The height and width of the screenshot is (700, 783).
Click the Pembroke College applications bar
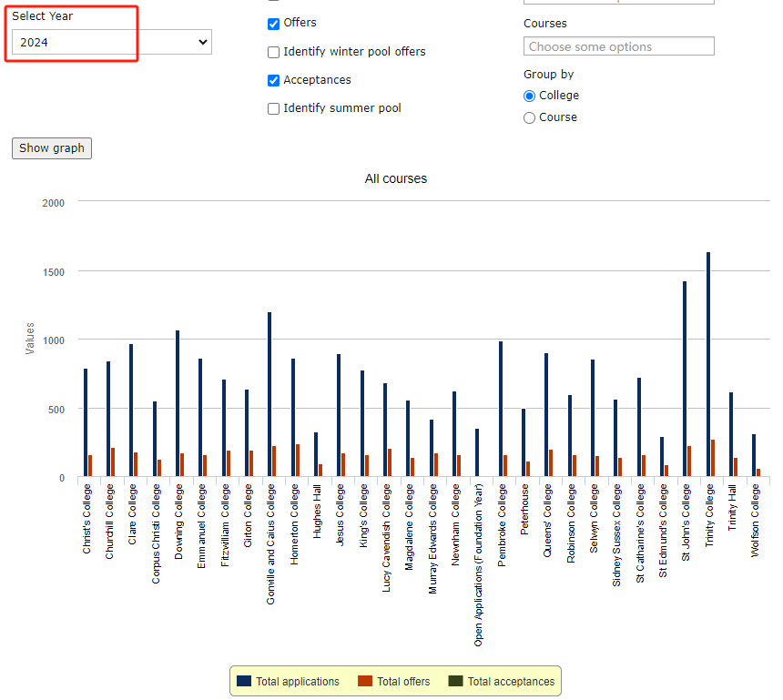coord(501,409)
